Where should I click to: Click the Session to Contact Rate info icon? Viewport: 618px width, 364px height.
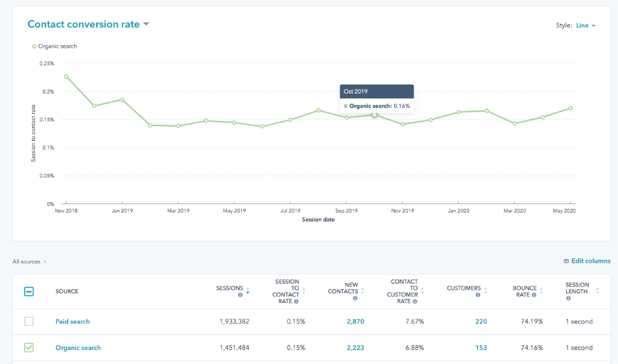296,301
